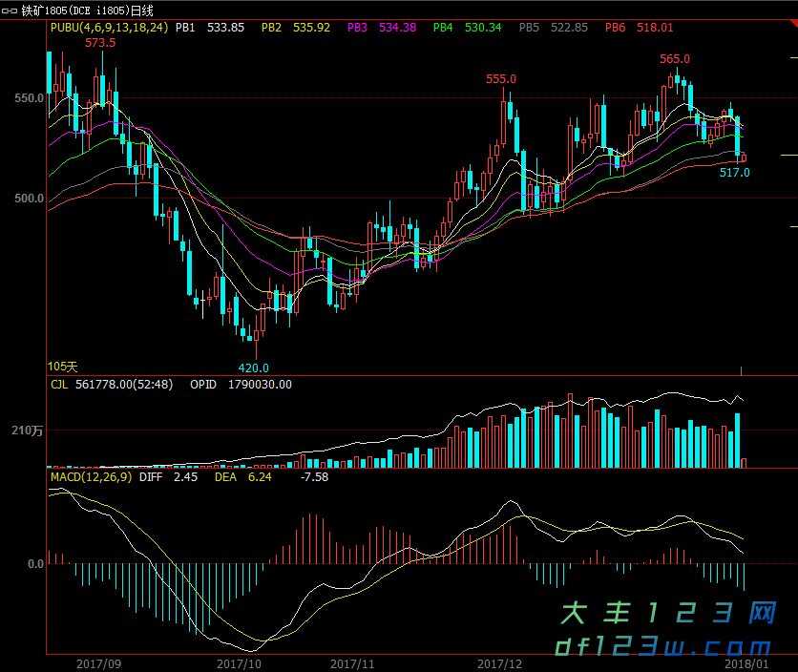798x672 pixels.
Task: Click the 2017/11 date on the time axis
Action: point(353,662)
